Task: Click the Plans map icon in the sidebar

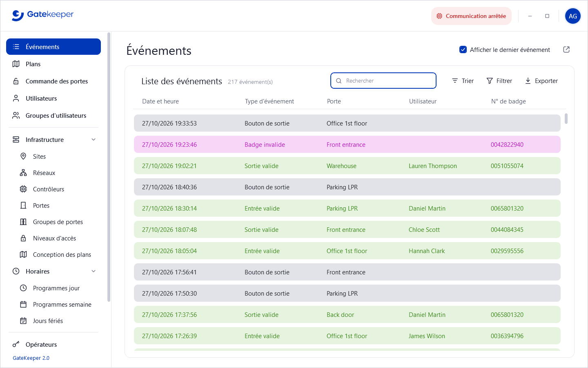Action: 16,64
